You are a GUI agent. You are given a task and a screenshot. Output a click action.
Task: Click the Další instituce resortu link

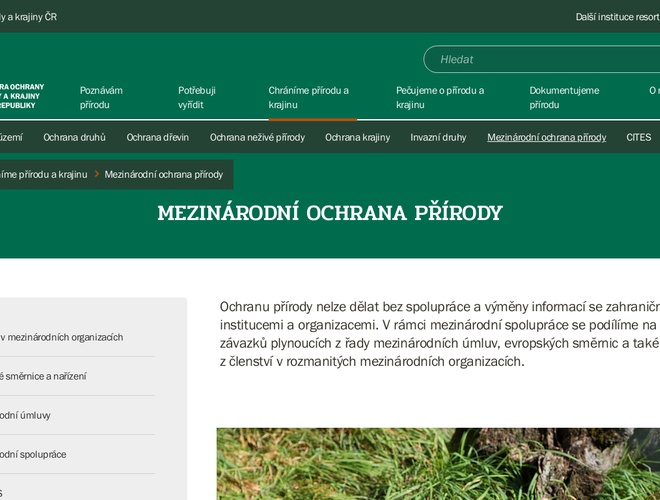[x=617, y=17]
